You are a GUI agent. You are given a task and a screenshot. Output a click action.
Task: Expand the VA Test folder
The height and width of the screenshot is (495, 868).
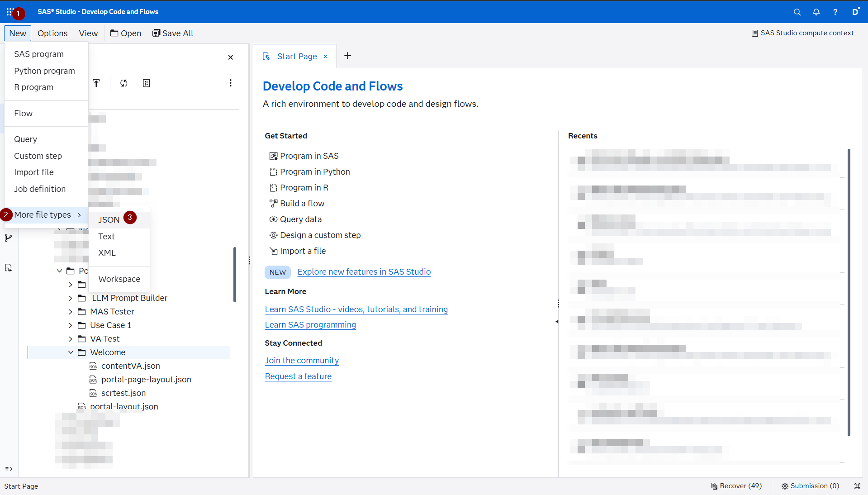(71, 339)
